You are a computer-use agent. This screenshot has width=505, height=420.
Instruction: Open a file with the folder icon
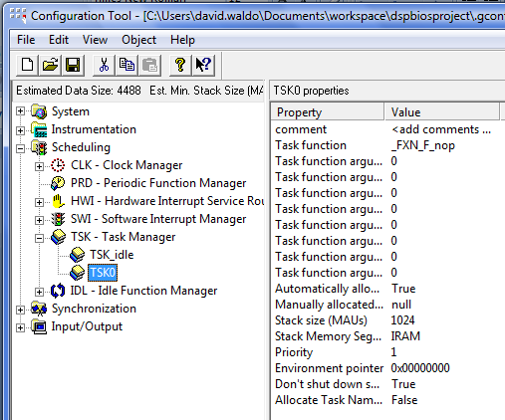(50, 65)
